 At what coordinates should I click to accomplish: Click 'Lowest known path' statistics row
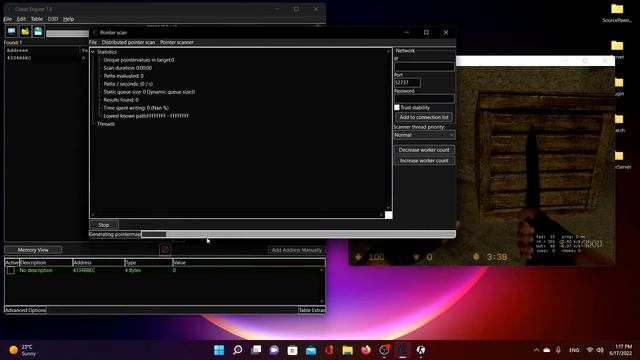coord(146,116)
